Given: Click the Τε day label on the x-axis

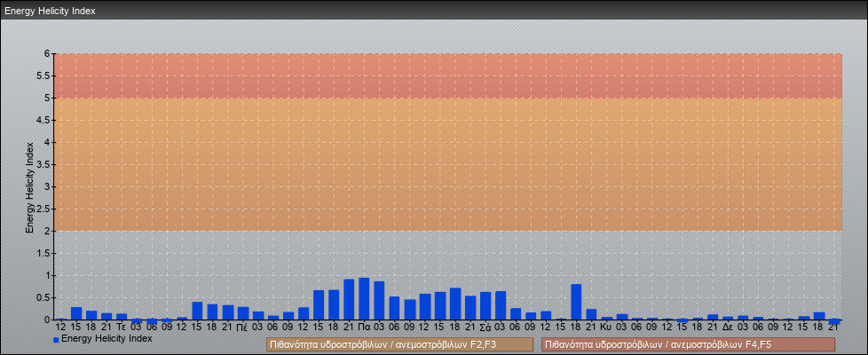Looking at the screenshot, I should pos(122,327).
